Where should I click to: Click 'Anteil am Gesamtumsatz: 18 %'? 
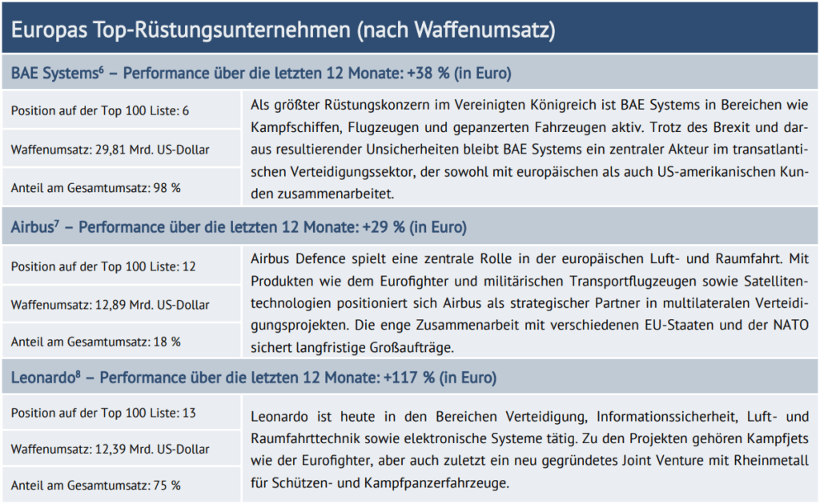tap(96, 342)
